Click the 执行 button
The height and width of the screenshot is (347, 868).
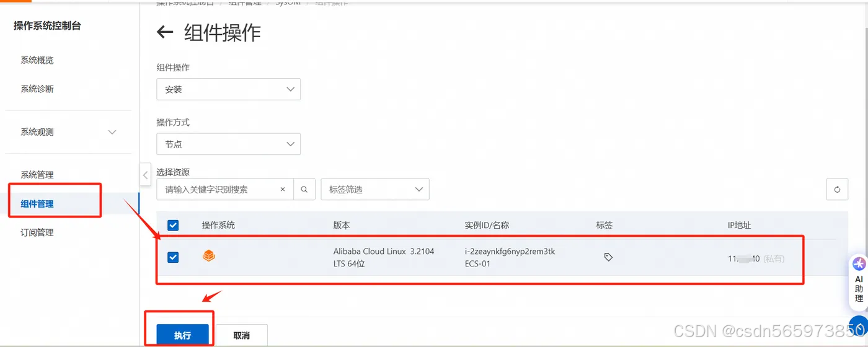pos(182,335)
